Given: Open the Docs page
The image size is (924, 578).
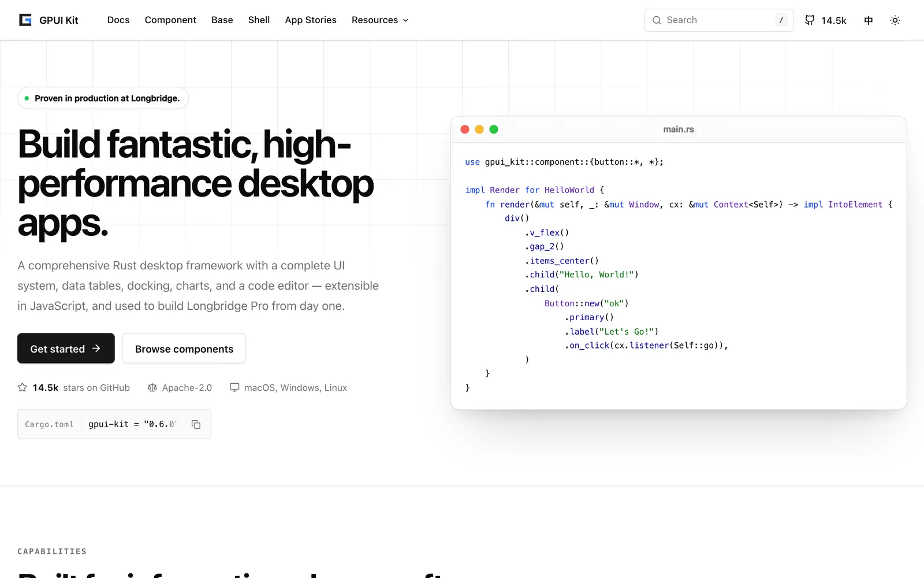Looking at the screenshot, I should click(x=118, y=20).
